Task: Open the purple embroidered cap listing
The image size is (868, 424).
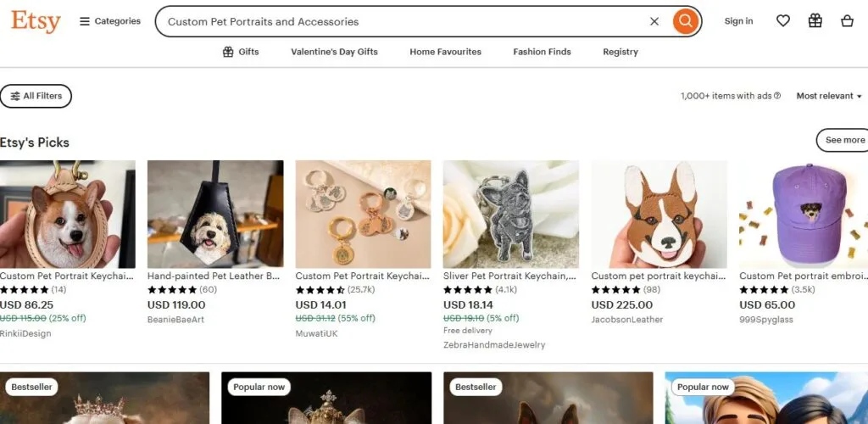Action: (804, 214)
